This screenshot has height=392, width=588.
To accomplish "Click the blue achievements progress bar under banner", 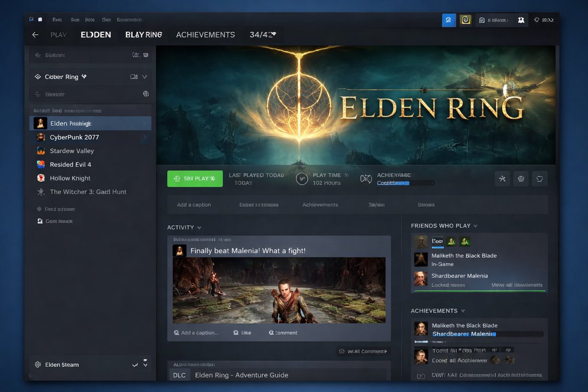I will pos(405,183).
